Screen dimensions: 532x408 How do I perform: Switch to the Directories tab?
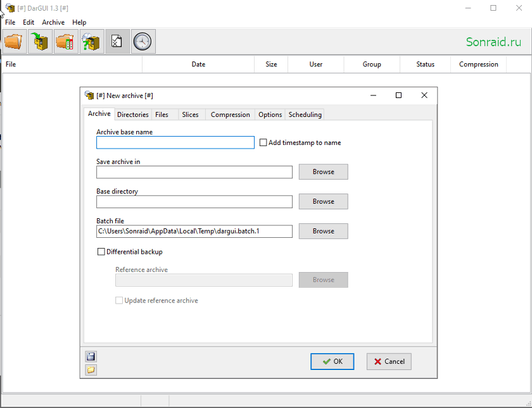click(x=132, y=114)
